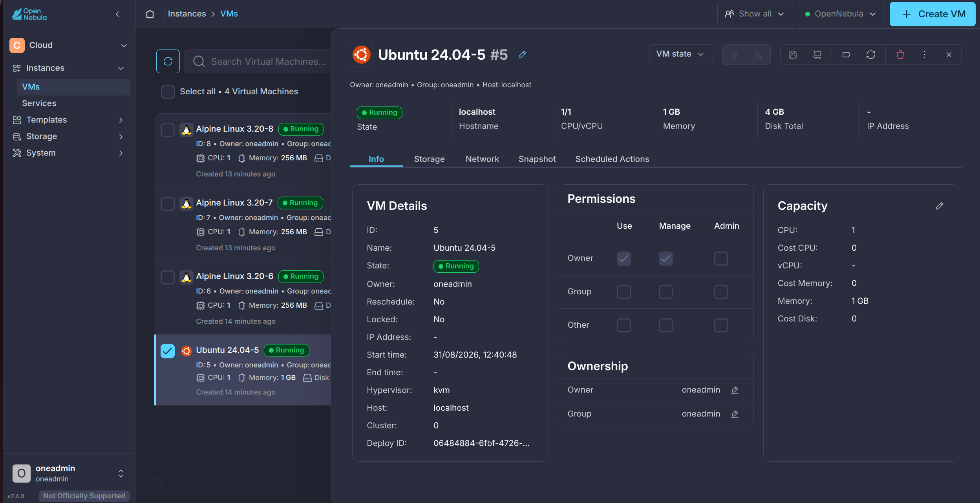Image resolution: width=980 pixels, height=503 pixels.
Task: Open the VM state dropdown
Action: [681, 54]
